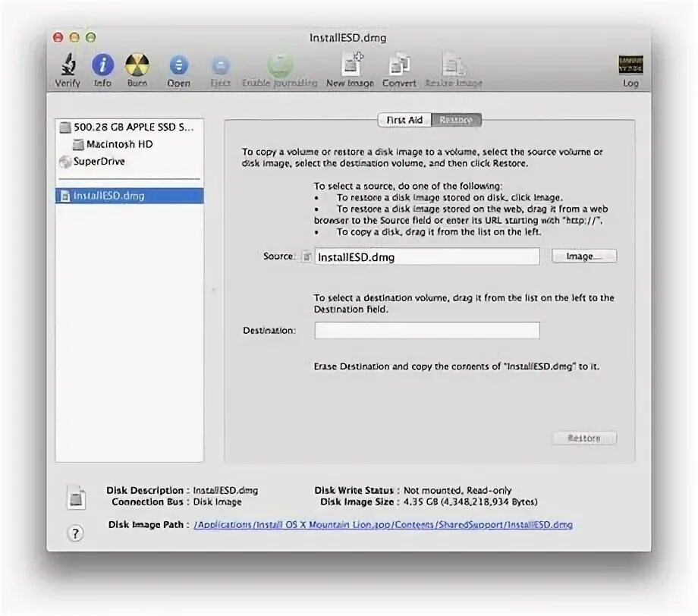This screenshot has height=616, width=698.
Task: Open the Disk Image Path link
Action: [x=383, y=525]
